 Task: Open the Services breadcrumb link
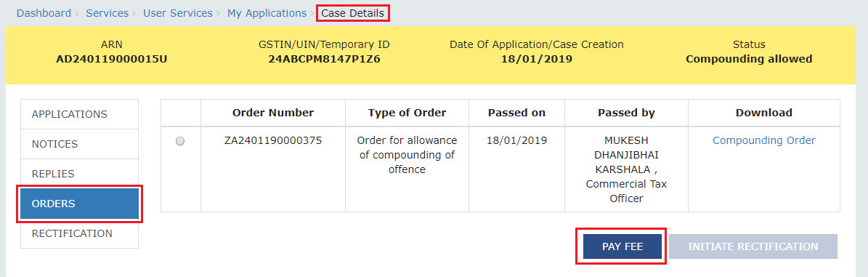107,13
